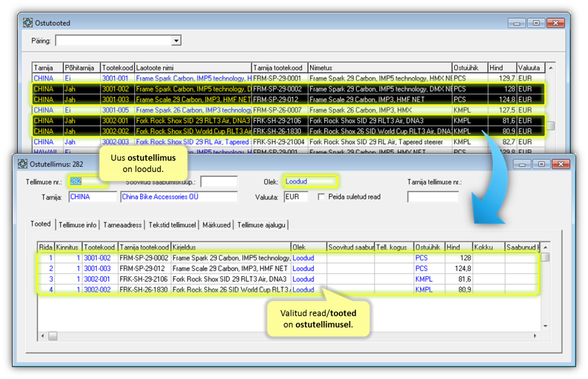This screenshot has width=588, height=379.
Task: Click the Tellimuse nr. field showing 282
Action: click(87, 182)
